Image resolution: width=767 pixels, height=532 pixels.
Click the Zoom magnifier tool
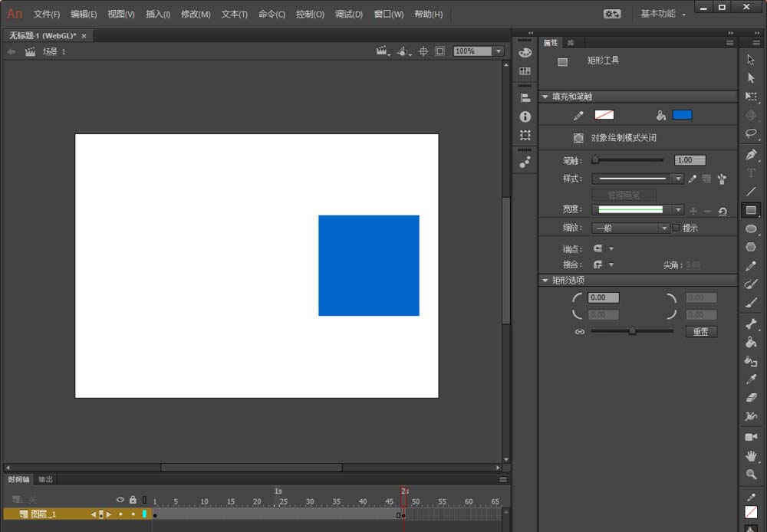tap(751, 475)
